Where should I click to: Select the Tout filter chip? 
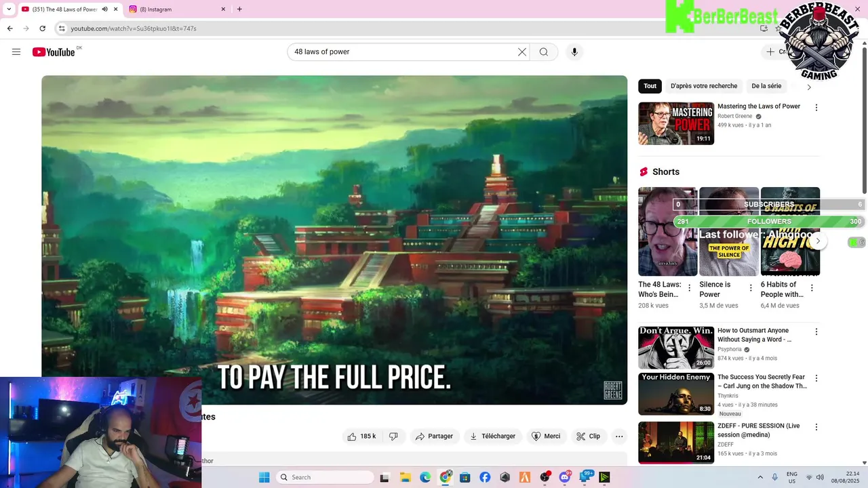click(x=650, y=86)
